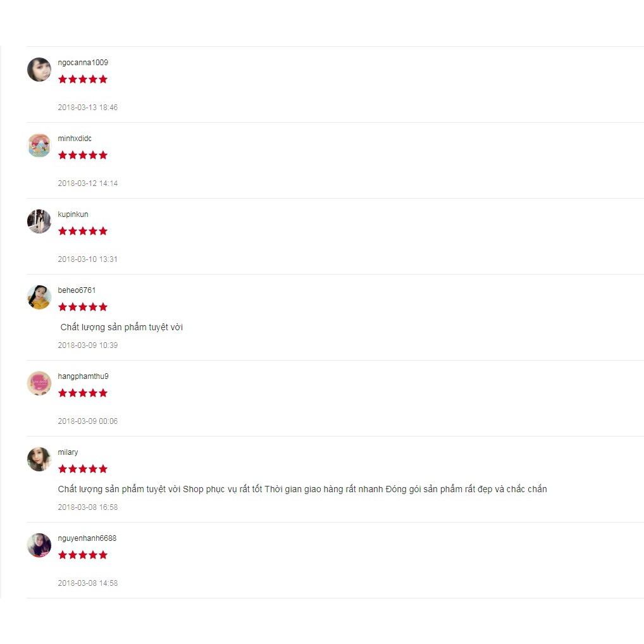This screenshot has height=644, width=644.
Task: Click the beheo6761 username
Action: 77,290
